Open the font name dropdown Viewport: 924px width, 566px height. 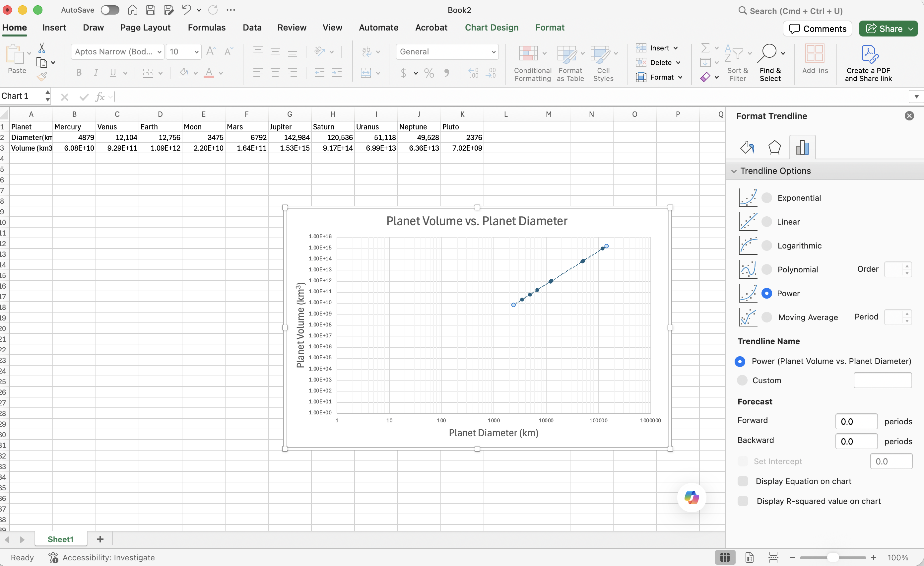point(160,52)
